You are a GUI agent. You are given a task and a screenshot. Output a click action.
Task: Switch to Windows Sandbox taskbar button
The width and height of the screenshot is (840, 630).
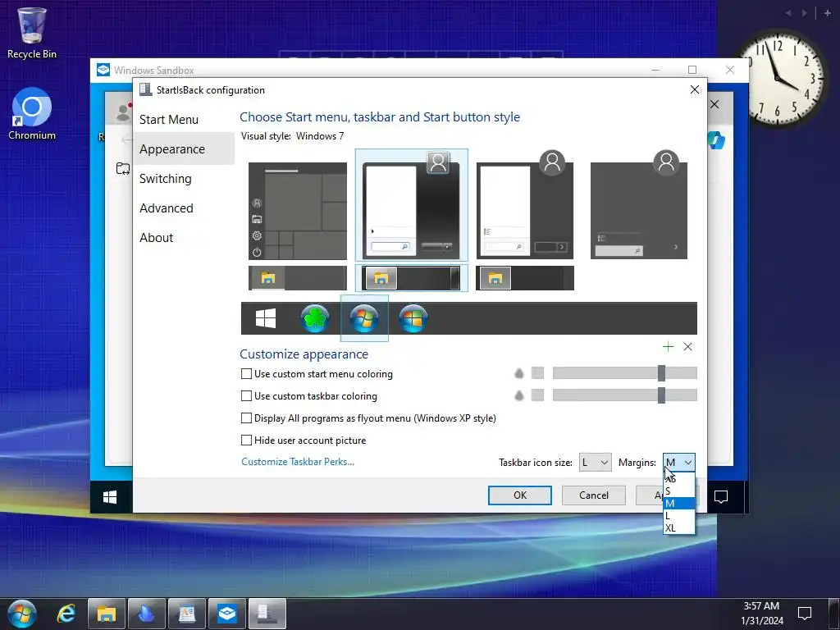click(227, 614)
